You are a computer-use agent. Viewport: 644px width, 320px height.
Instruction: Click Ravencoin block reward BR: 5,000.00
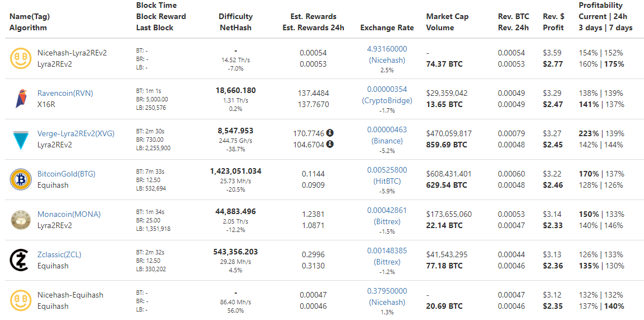(x=152, y=99)
